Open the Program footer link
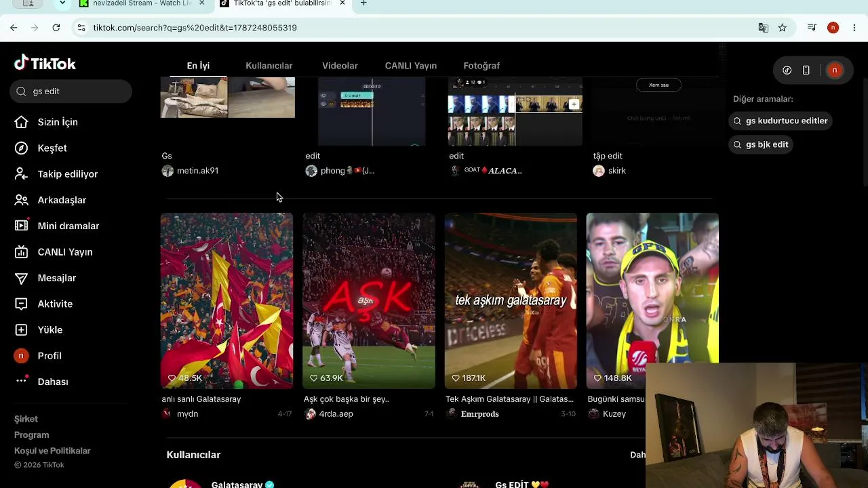The image size is (868, 488). tap(31, 435)
